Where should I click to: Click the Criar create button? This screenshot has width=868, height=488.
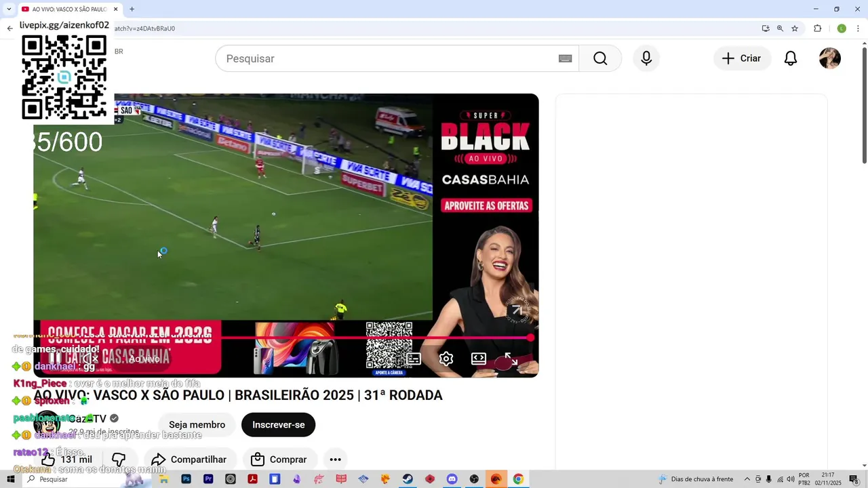pyautogui.click(x=742, y=58)
